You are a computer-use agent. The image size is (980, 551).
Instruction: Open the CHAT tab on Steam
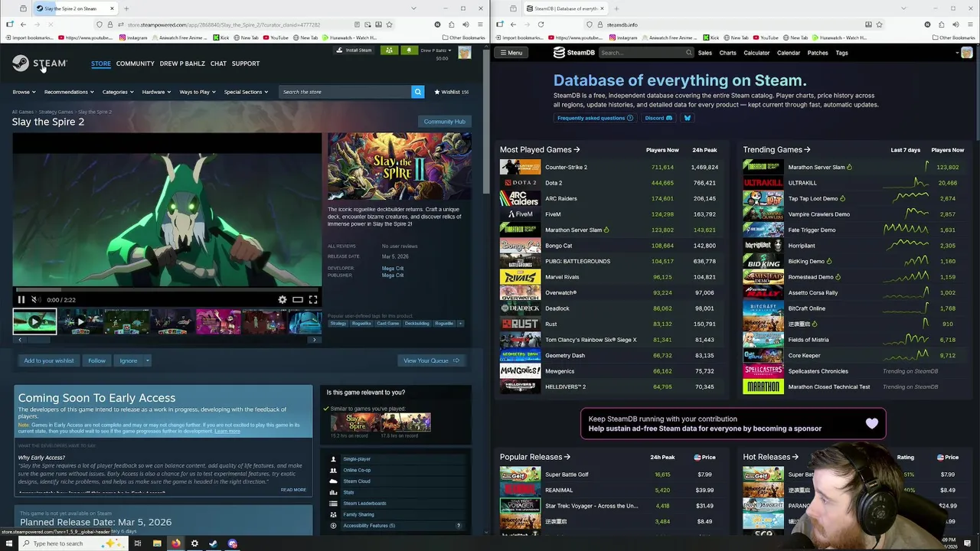[218, 64]
